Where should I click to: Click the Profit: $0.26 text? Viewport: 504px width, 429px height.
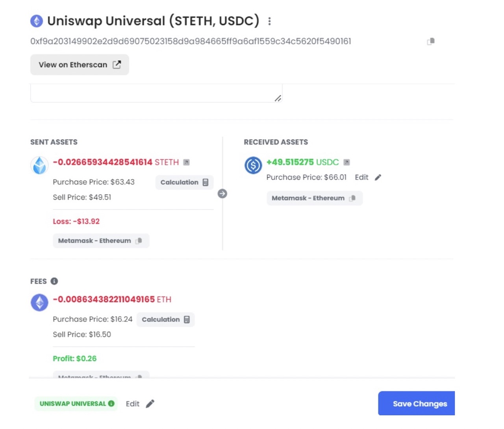tap(75, 359)
